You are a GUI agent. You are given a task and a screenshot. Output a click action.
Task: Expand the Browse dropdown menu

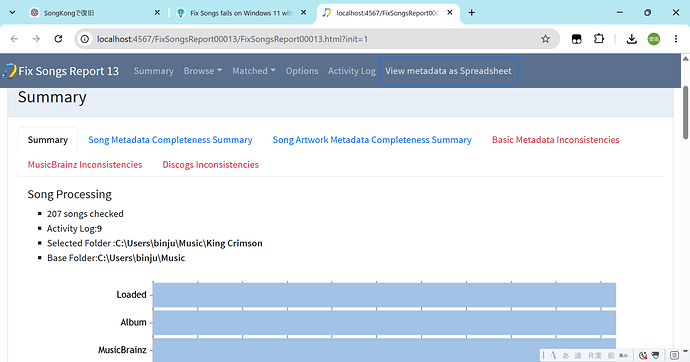(203, 71)
